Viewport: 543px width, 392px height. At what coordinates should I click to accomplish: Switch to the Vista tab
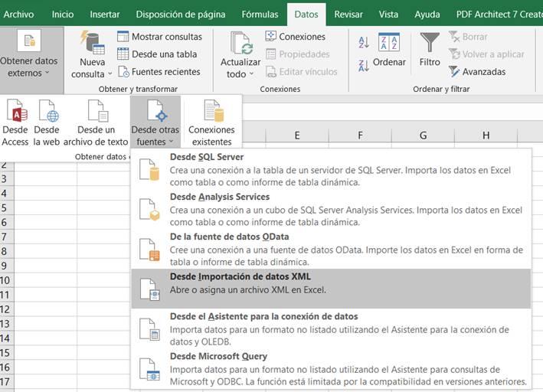pos(388,15)
